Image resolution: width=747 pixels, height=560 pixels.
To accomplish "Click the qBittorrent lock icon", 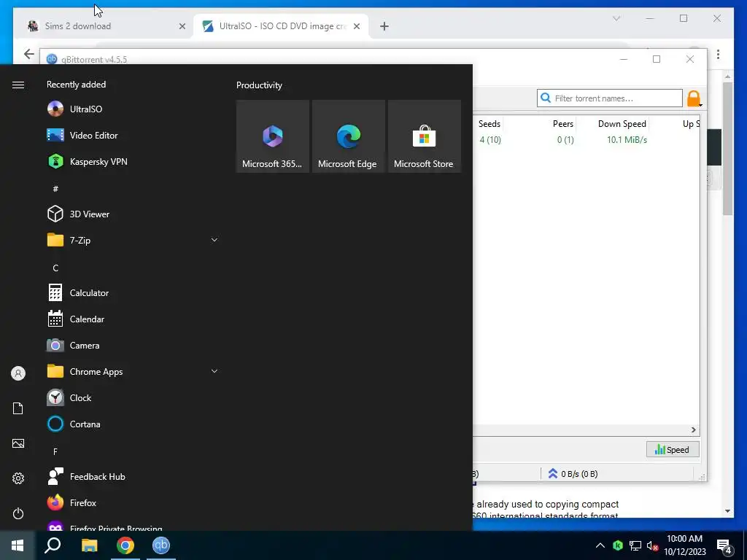I will tap(694, 98).
